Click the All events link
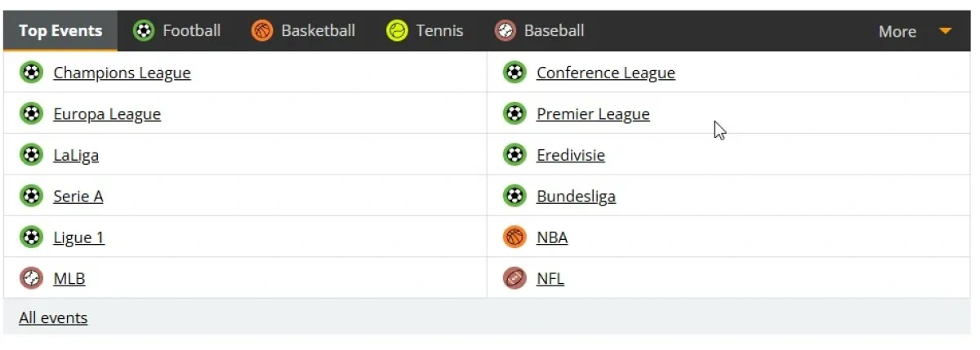This screenshot has height=350, width=980. 53,317
